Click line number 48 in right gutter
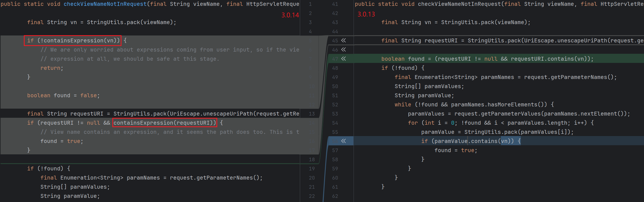Viewport: 644px width, 202px height. (335, 68)
